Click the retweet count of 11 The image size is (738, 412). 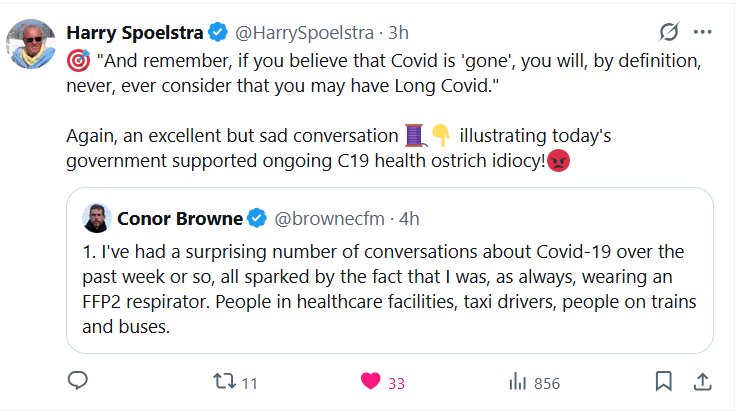[250, 382]
